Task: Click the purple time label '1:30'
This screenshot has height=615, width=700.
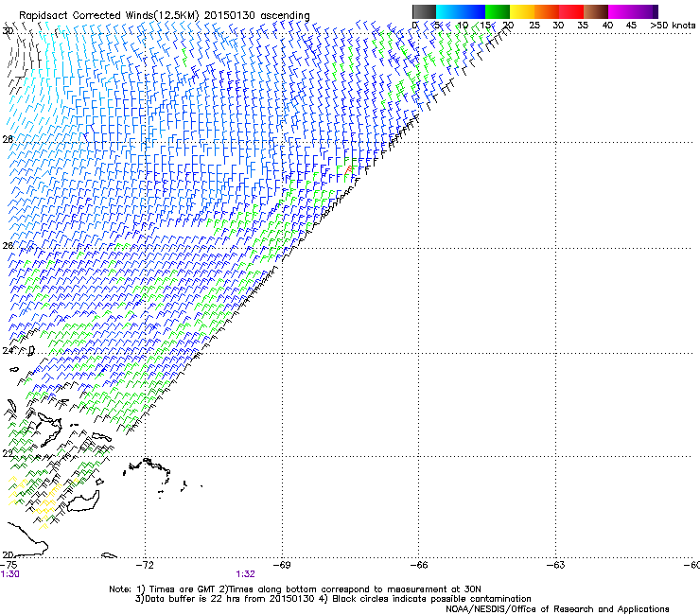Action: 9,574
